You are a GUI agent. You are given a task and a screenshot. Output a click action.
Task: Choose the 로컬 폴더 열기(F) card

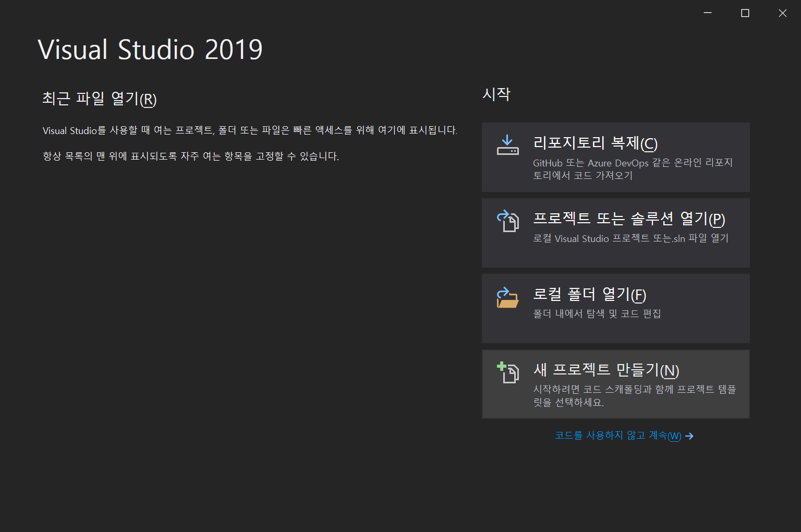point(615,308)
